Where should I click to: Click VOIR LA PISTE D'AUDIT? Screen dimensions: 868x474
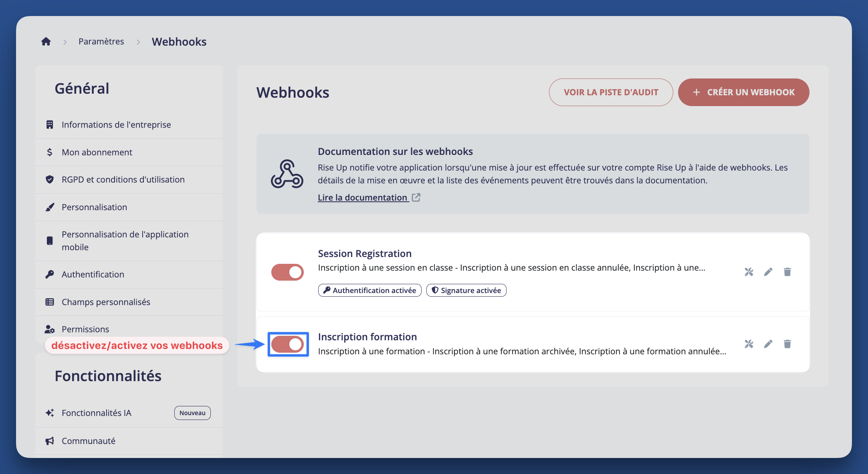(x=610, y=92)
